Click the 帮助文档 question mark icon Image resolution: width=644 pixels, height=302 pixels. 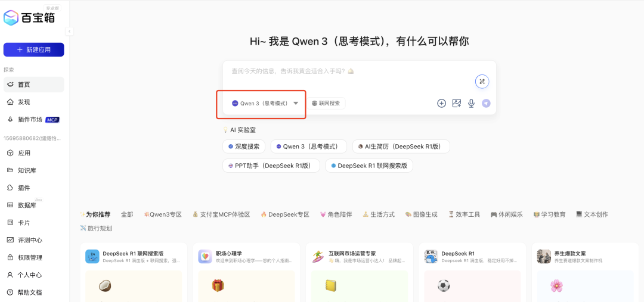[x=10, y=292]
